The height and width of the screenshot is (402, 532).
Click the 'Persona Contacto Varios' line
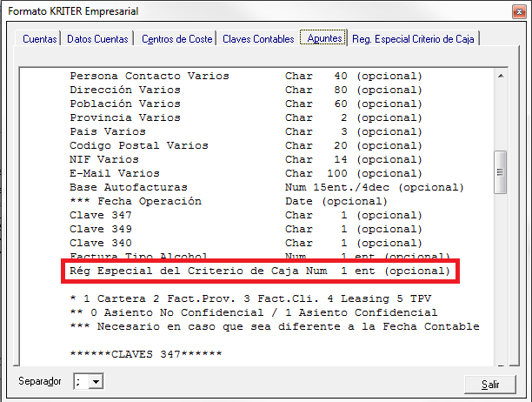tap(246, 76)
